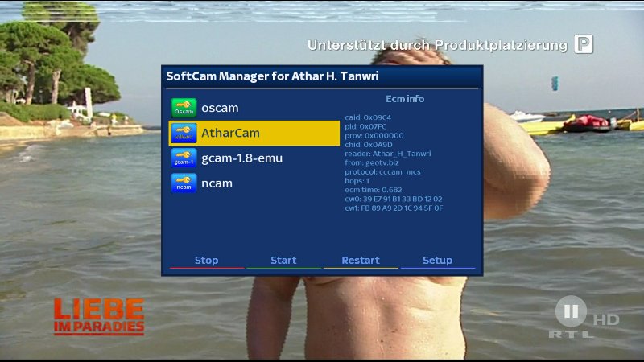Click the green oscam key icon

coord(184,108)
